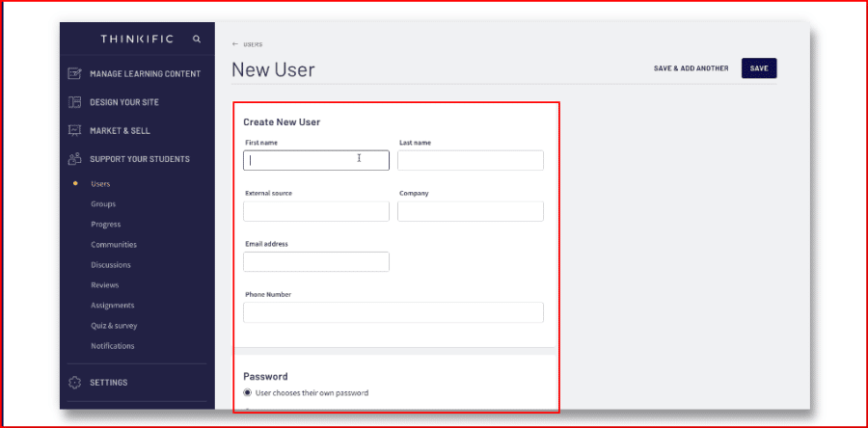
Task: Open Notifications in the sidebar
Action: pos(113,346)
